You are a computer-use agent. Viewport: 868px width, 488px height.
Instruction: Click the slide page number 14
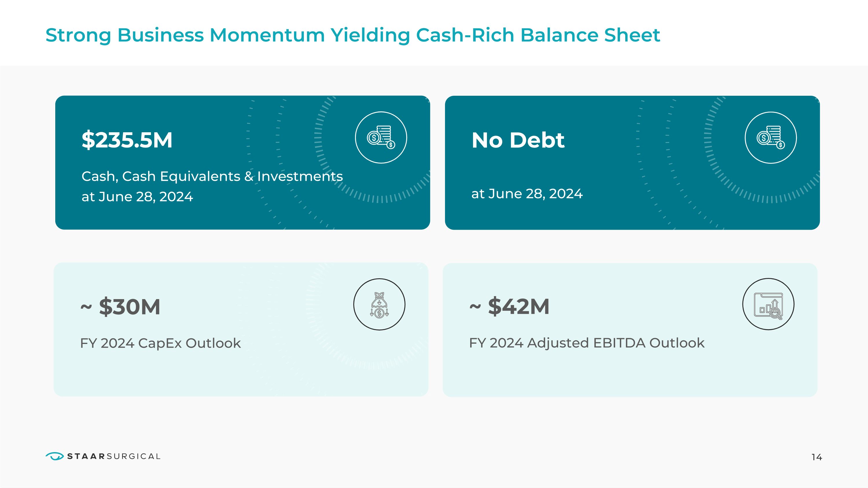pyautogui.click(x=816, y=457)
